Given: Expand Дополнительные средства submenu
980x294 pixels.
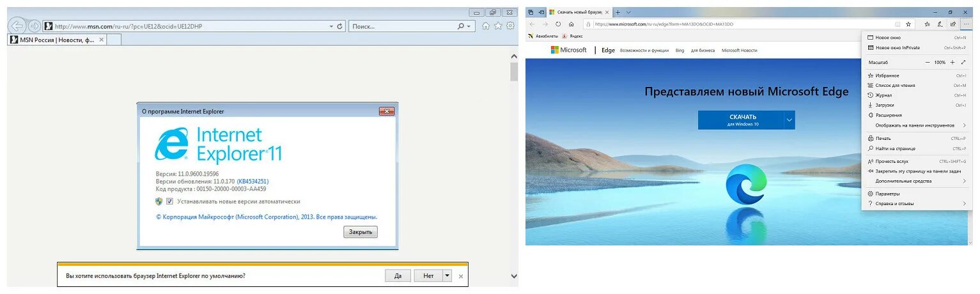Looking at the screenshot, I should [x=917, y=181].
